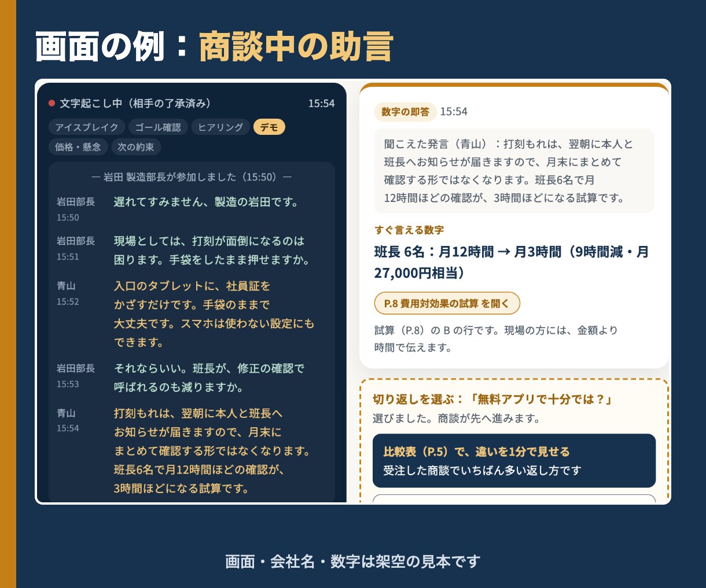Click the 15:54 time in transcript header
This screenshot has width=706, height=588.
tap(321, 104)
